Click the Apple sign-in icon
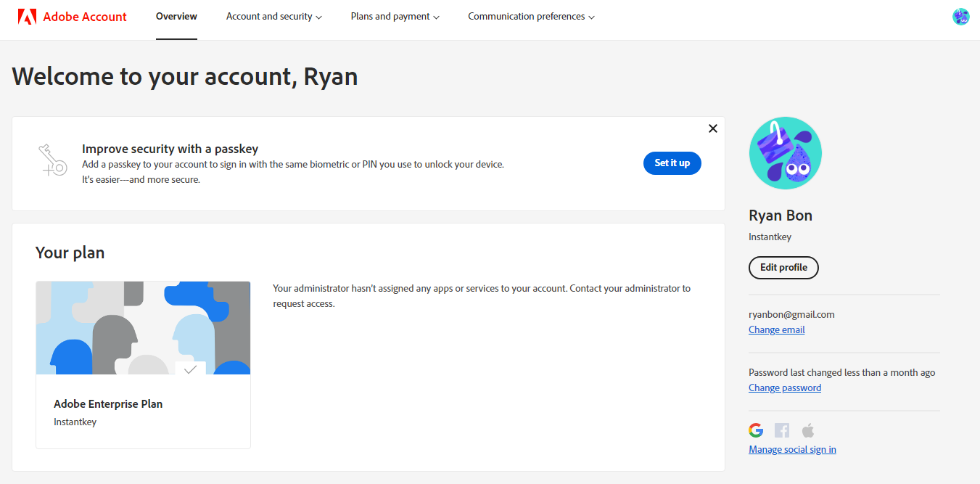Image resolution: width=980 pixels, height=484 pixels. [x=808, y=430]
